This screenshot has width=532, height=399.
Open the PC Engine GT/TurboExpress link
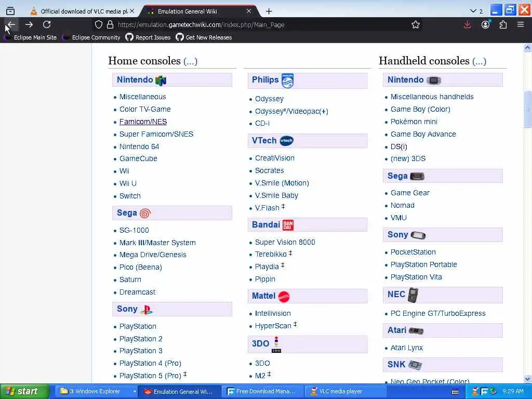437,313
